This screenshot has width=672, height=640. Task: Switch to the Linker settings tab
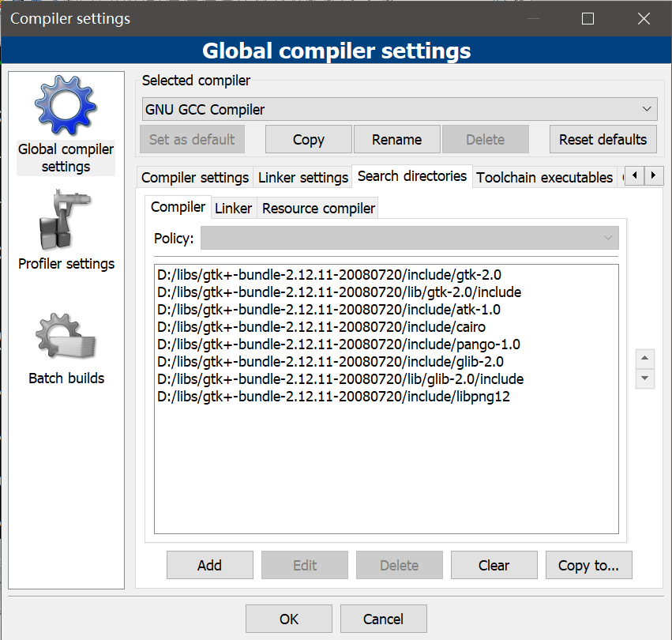(302, 178)
